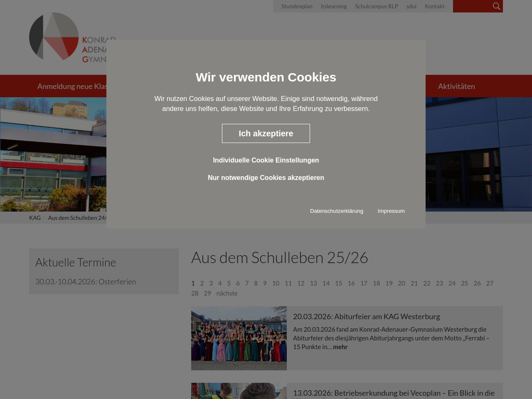532x399 pixels.
Task: Click mehr on the Abiturfeier article
Action: (340, 347)
